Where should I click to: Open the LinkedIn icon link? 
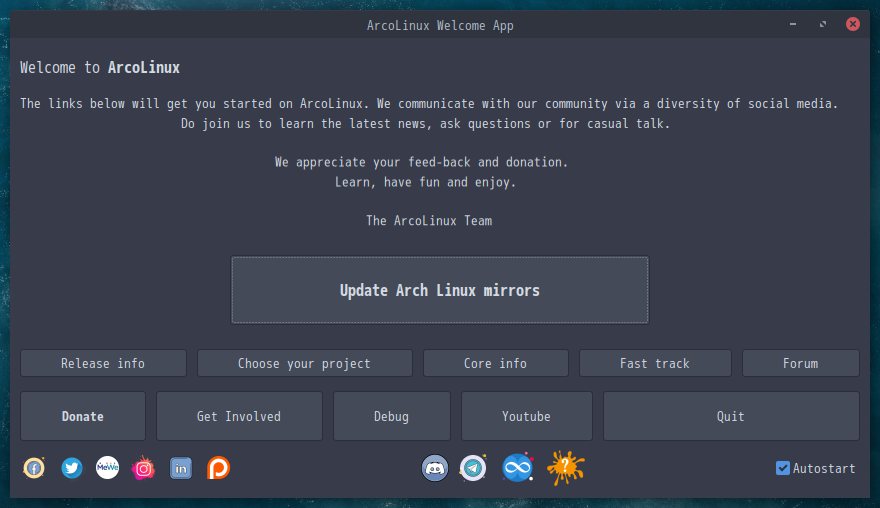pos(181,468)
